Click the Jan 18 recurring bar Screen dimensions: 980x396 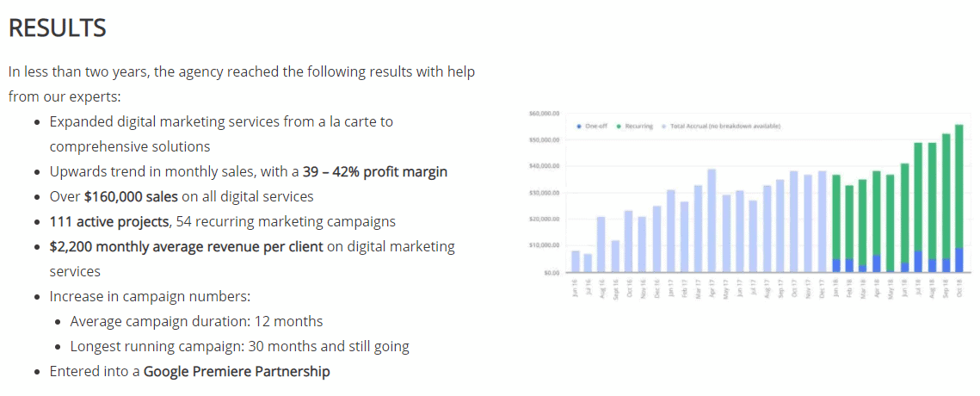pyautogui.click(x=836, y=217)
